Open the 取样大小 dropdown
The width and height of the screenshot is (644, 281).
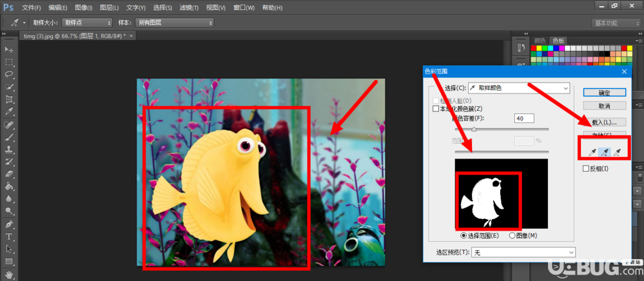(x=87, y=23)
